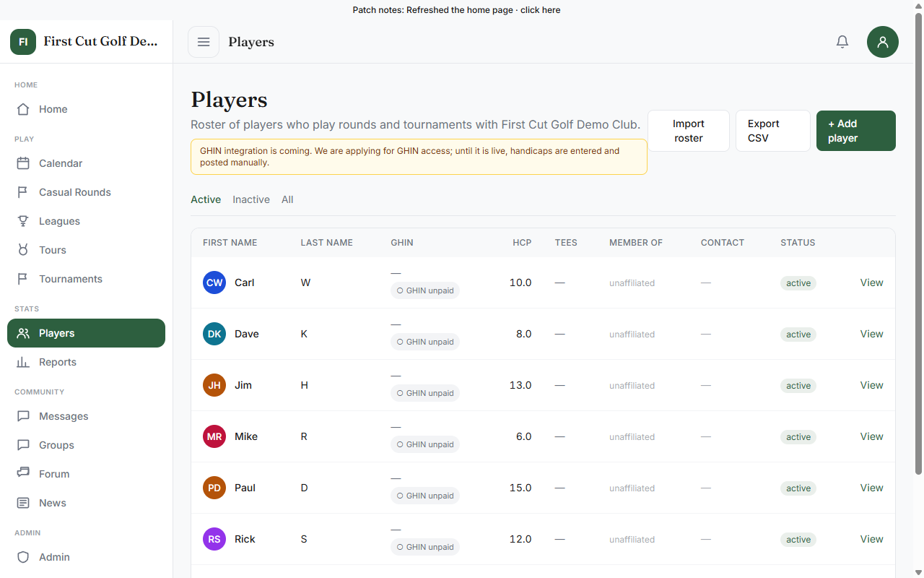View Paul D's player details
The image size is (924, 578).
[871, 488]
